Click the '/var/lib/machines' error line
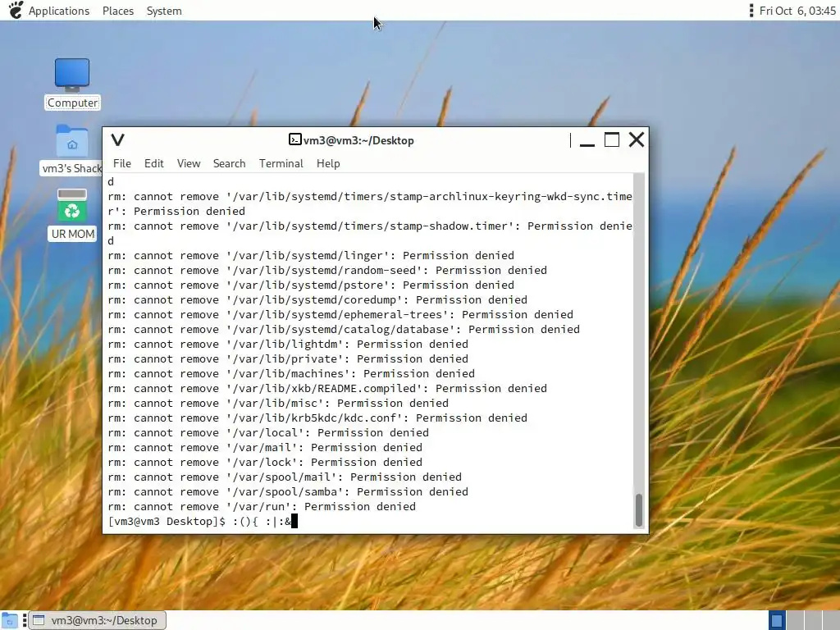Viewport: 840px width, 630px height. click(x=291, y=373)
